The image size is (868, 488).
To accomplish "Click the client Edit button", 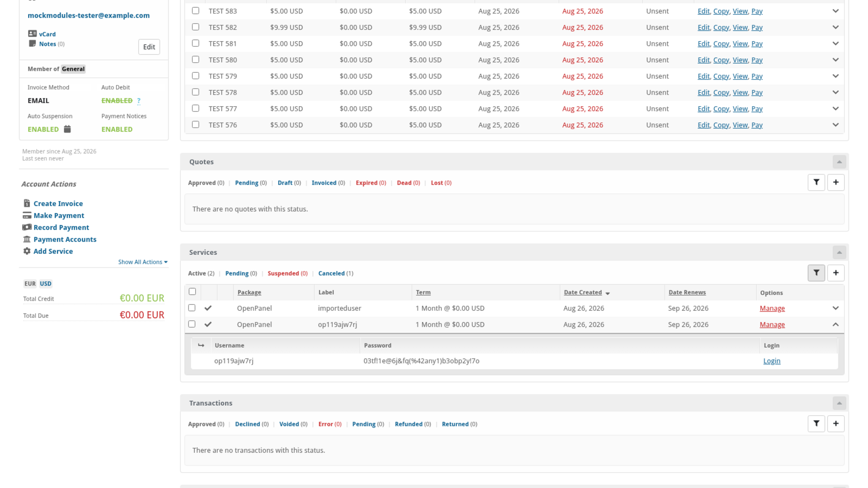I will click(149, 47).
